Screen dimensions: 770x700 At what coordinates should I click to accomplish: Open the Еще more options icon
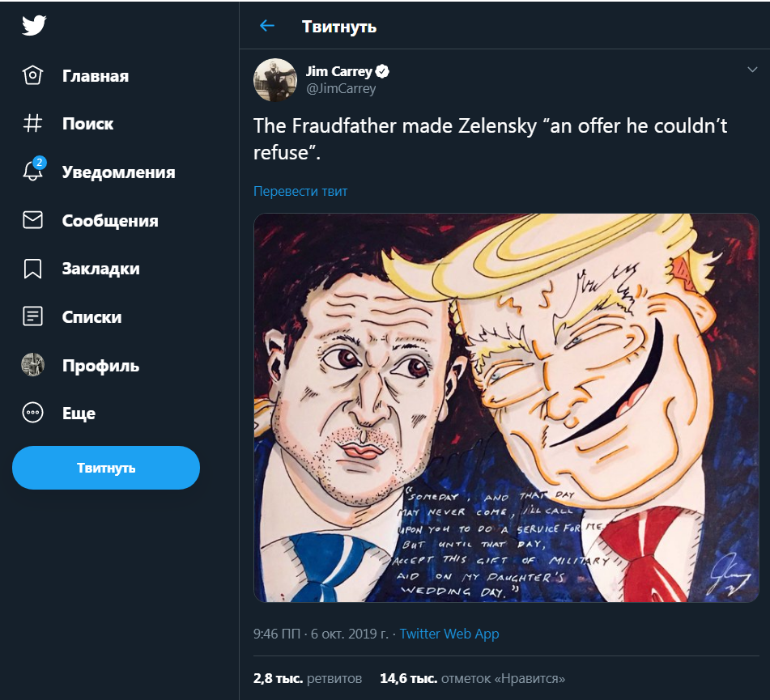click(32, 413)
